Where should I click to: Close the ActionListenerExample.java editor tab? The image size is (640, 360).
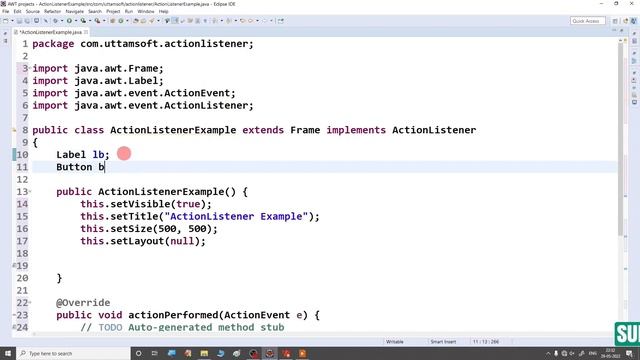86,32
